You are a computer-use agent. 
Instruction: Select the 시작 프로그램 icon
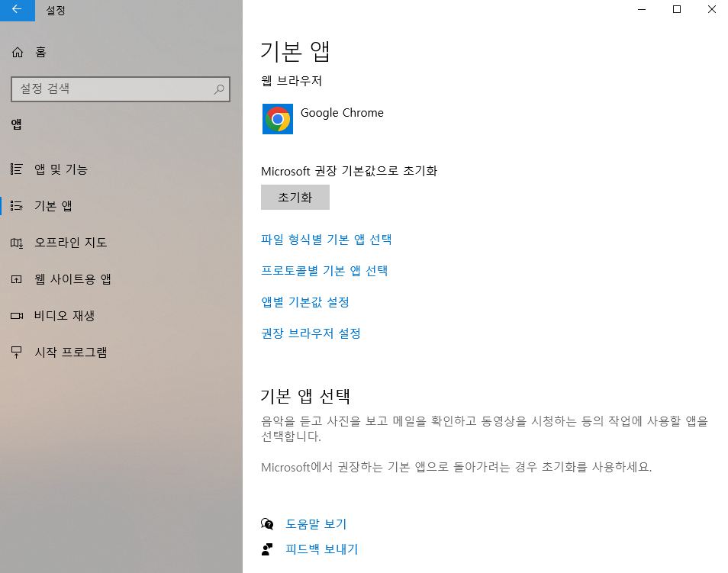pyautogui.click(x=17, y=352)
